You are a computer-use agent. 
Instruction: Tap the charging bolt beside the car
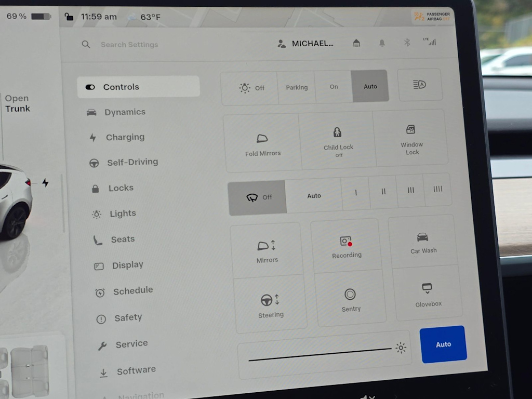(x=46, y=183)
